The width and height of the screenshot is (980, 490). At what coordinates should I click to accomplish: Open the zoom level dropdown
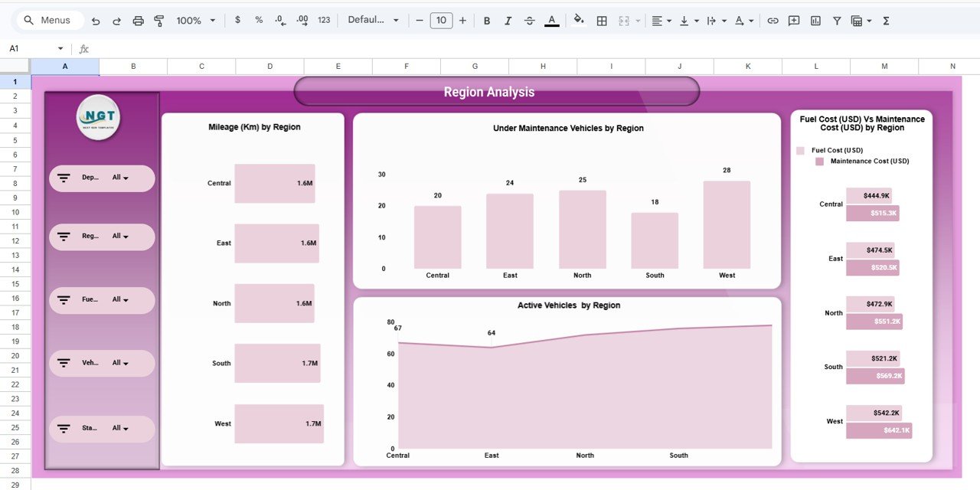tap(195, 21)
